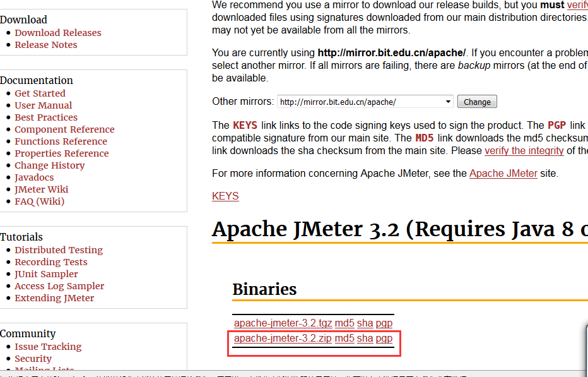This screenshot has height=377, width=588.
Task: Open the Issue Tracking link
Action: [x=48, y=346]
